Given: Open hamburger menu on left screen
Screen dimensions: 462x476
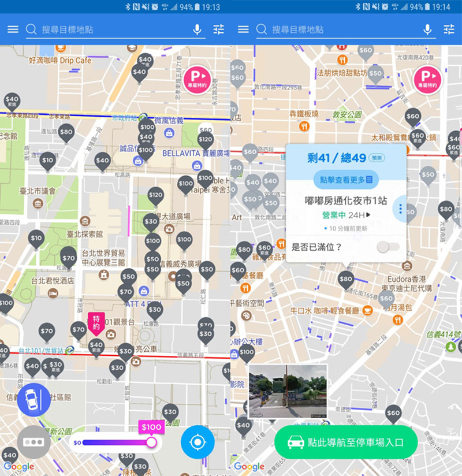Looking at the screenshot, I should (x=13, y=29).
